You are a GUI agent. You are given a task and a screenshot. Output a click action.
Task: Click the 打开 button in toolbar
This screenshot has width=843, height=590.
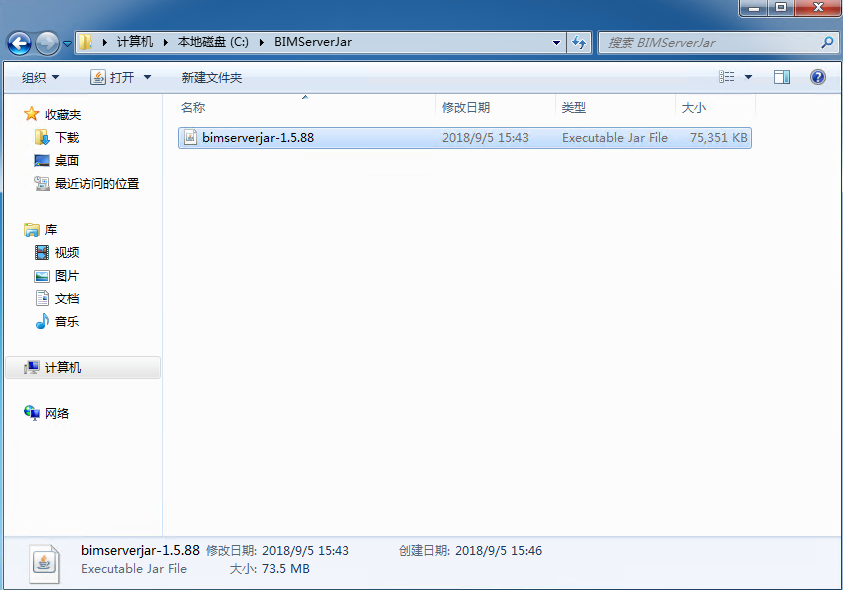(112, 77)
